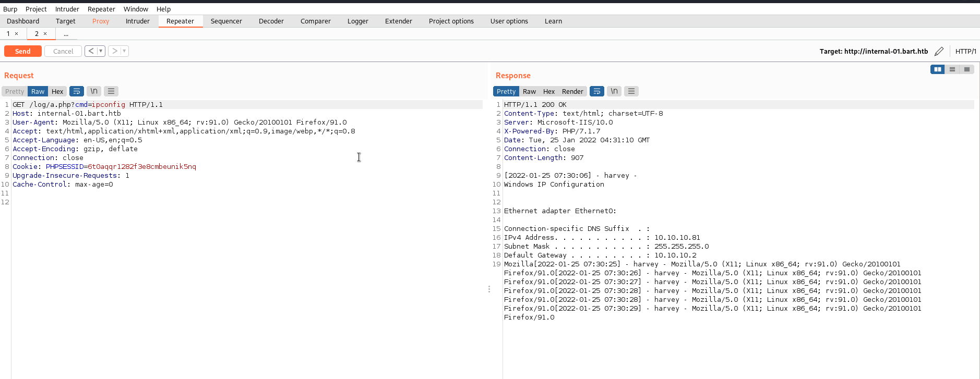Add new Repeater tab via ellipsis
The image size is (980, 379).
click(x=66, y=33)
